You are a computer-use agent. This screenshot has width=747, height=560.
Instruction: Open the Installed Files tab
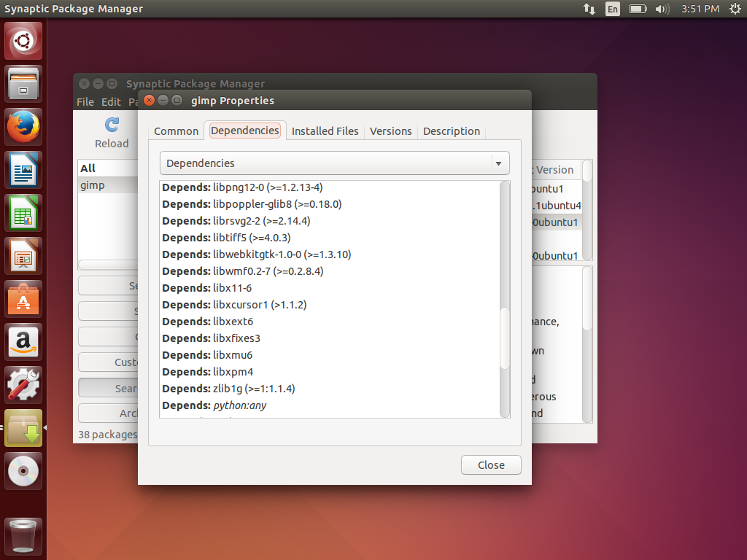[x=325, y=131]
